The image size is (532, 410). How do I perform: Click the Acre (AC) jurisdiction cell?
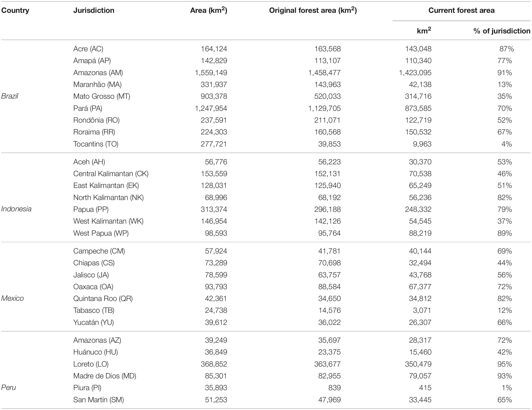[88, 49]
